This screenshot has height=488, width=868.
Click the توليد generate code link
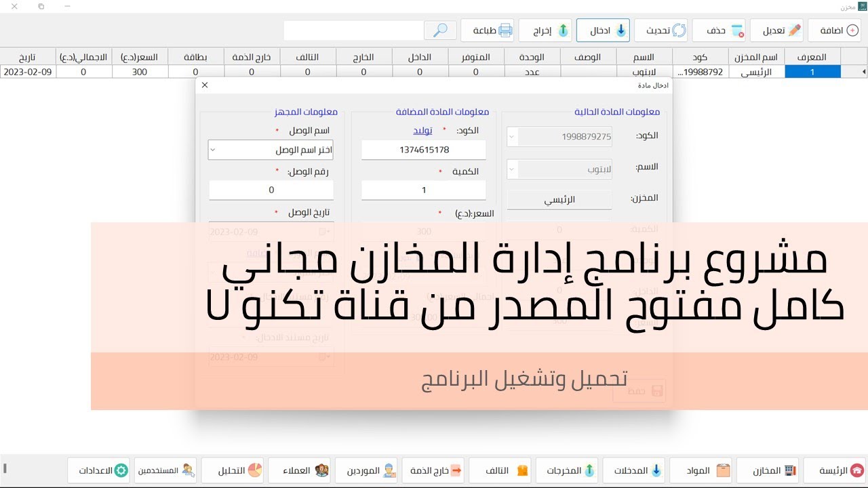[423, 130]
